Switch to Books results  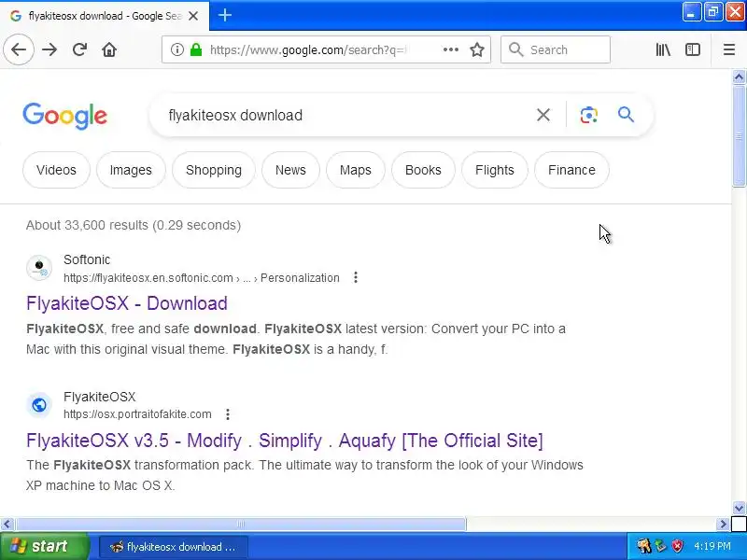(423, 170)
